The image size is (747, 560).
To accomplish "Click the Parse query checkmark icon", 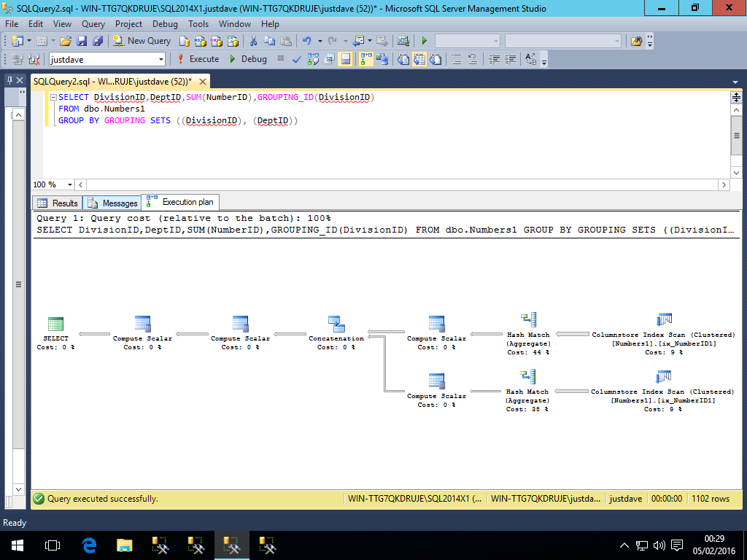I will coord(297,59).
